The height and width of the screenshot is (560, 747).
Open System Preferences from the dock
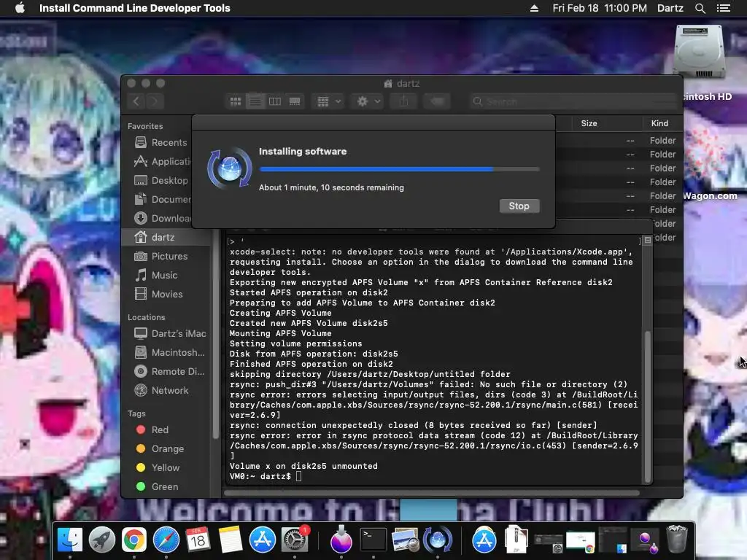(x=295, y=540)
